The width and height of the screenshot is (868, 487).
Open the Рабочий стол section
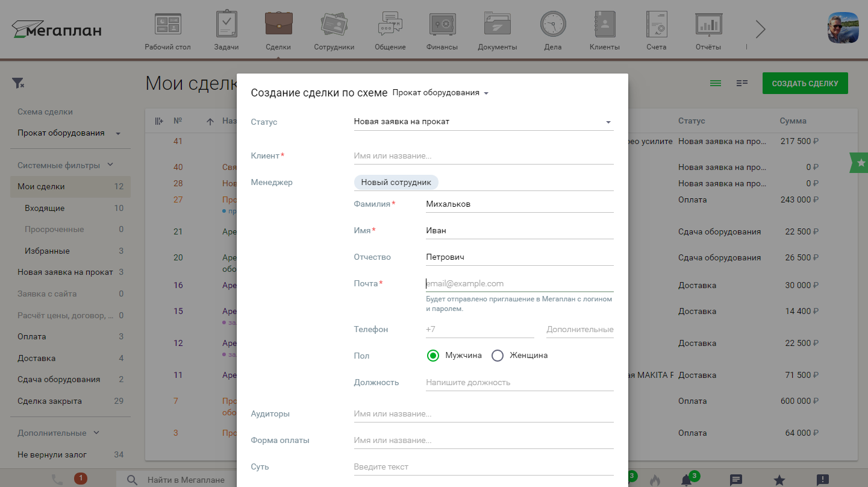(x=167, y=31)
